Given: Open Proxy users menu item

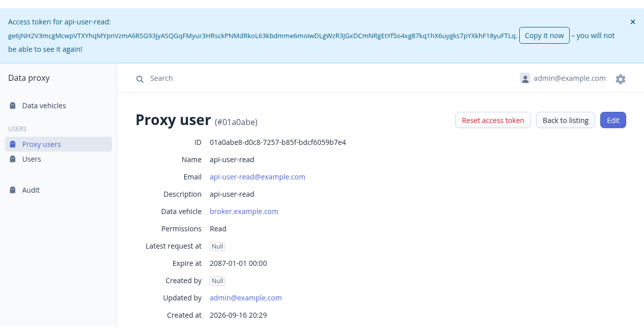Looking at the screenshot, I should click(59, 144).
